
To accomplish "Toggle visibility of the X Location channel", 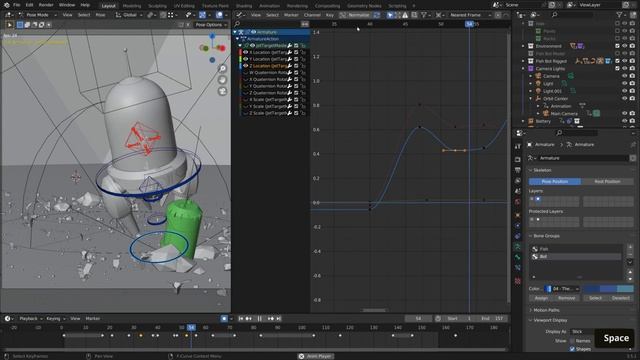I will 246,52.
